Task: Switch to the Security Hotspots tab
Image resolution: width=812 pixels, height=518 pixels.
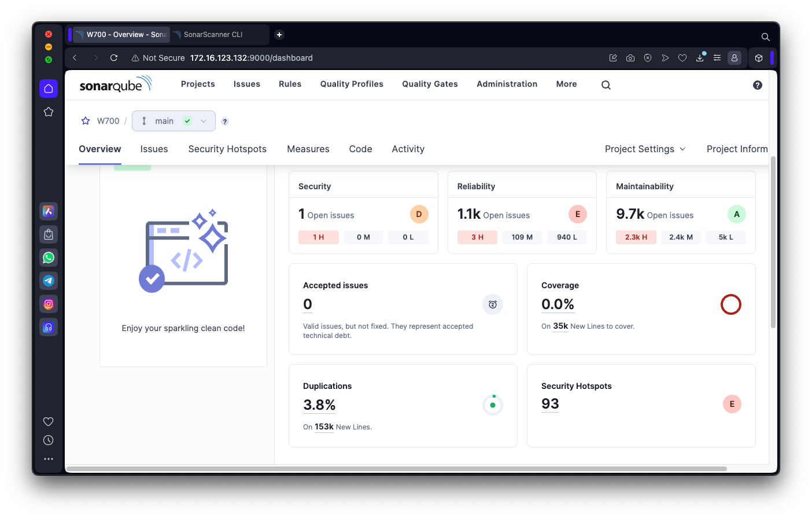Action: point(227,149)
